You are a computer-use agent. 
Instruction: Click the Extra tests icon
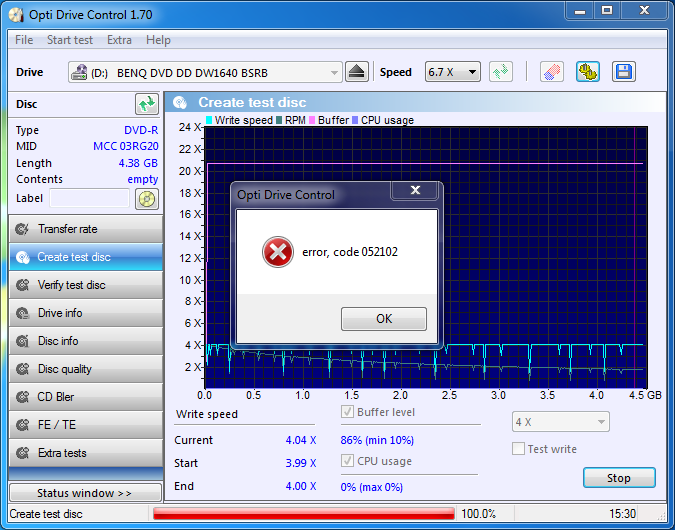22,453
